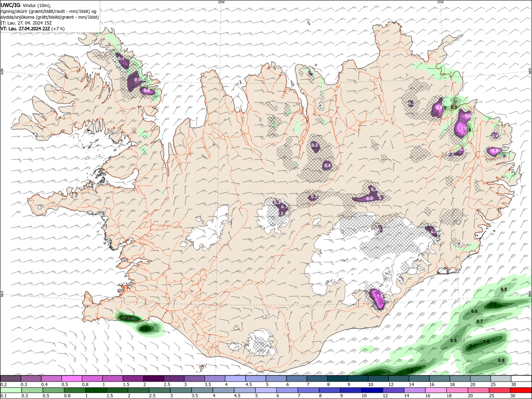
Task: Click the red swatch above 30 in lower legend
Action: [521, 390]
